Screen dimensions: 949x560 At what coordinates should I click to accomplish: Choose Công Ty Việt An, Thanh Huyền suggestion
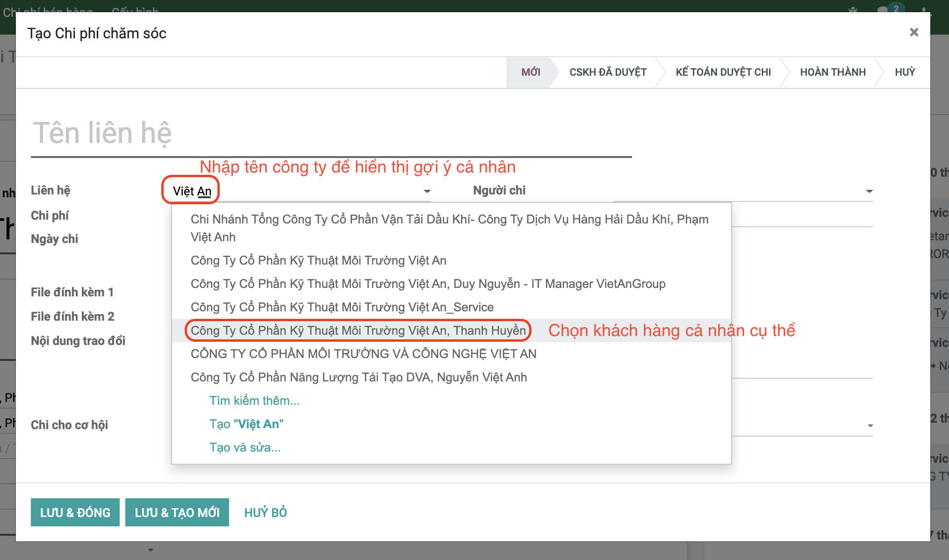tap(358, 330)
